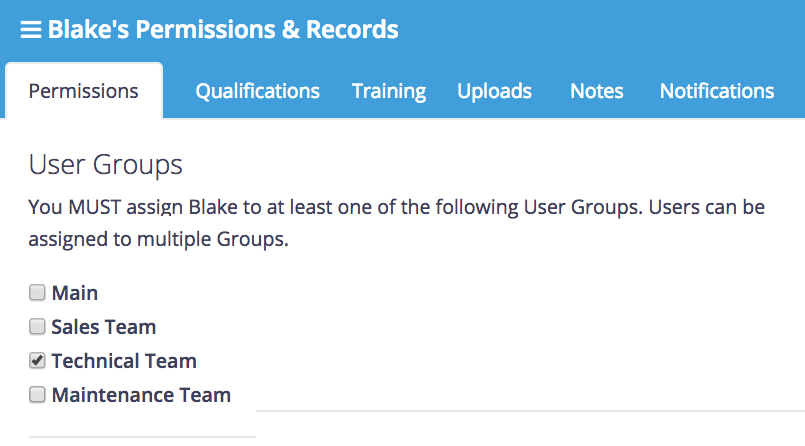805x446 pixels.
Task: Click the Technical Team label text
Action: click(124, 361)
